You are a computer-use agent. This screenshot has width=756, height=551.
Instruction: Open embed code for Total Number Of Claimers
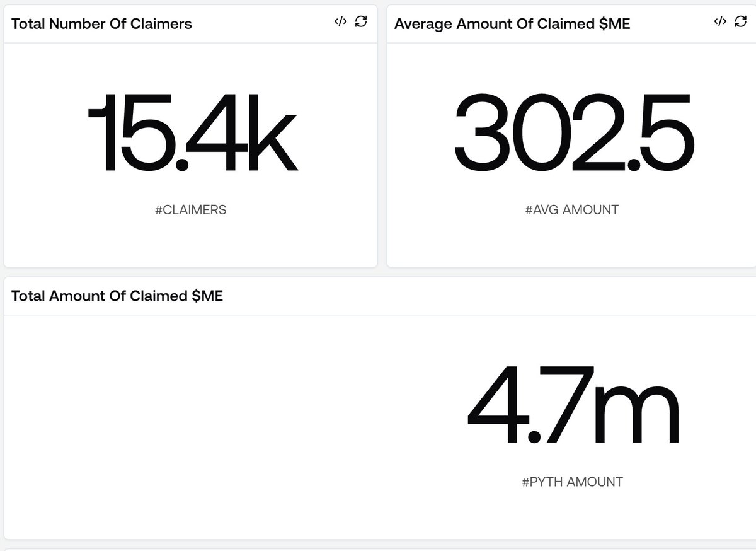340,22
